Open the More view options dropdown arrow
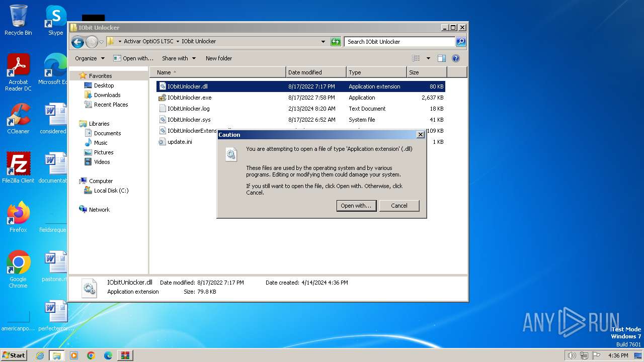This screenshot has width=644, height=362. click(x=428, y=58)
